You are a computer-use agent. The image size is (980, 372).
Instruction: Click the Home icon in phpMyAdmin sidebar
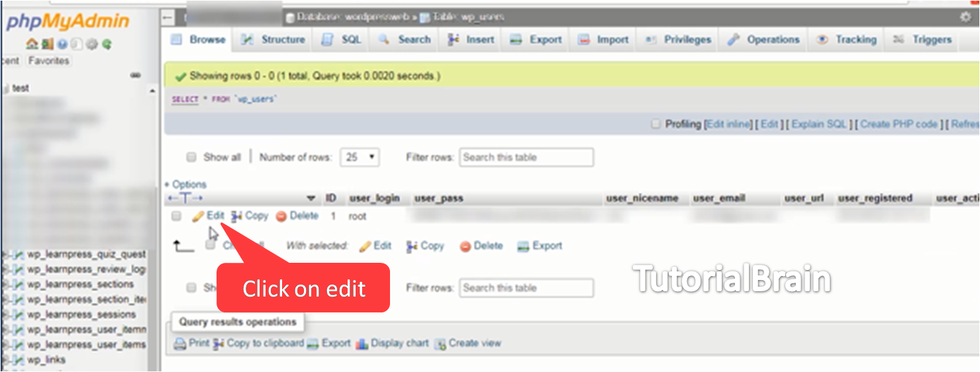31,44
